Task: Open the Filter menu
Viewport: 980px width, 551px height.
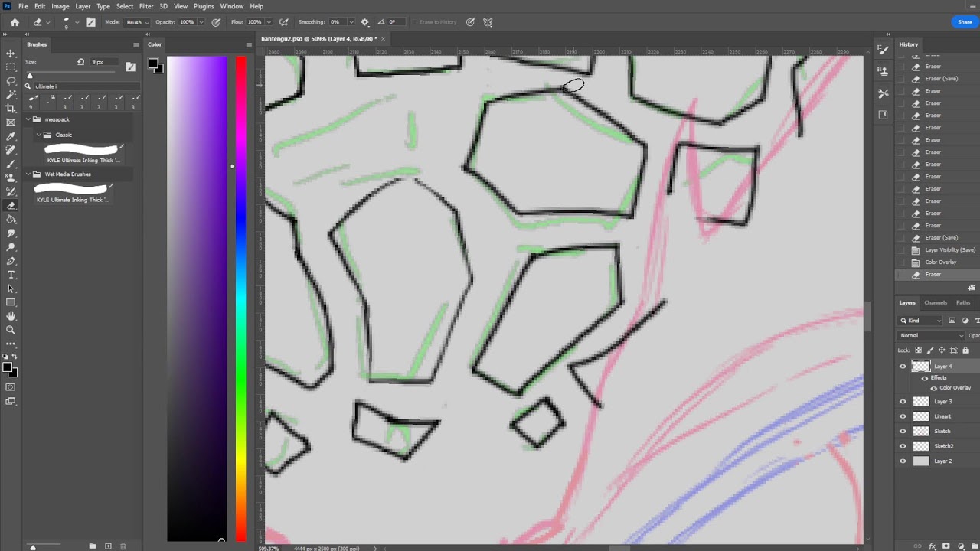Action: click(146, 6)
